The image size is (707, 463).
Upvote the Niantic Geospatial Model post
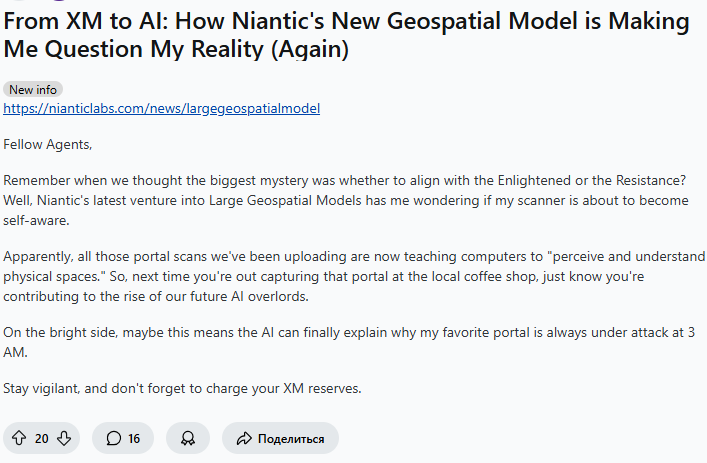tap(19, 438)
